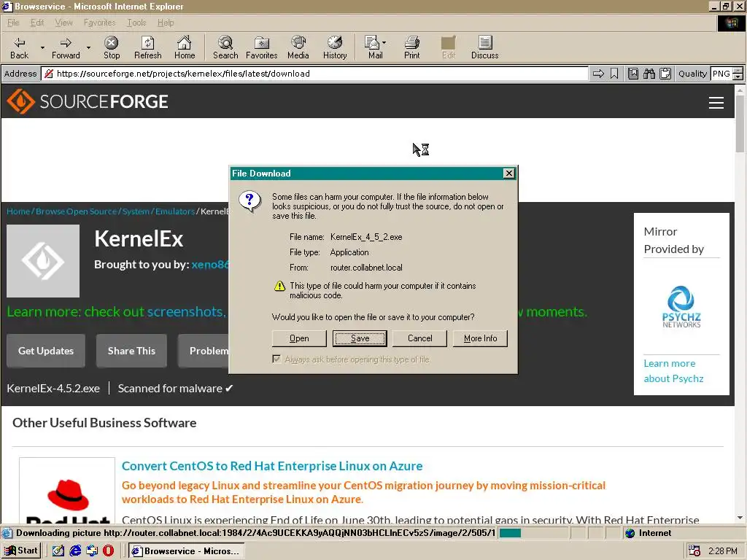Open the Forward history dropdown arrow
The width and height of the screenshot is (747, 560).
(88, 47)
